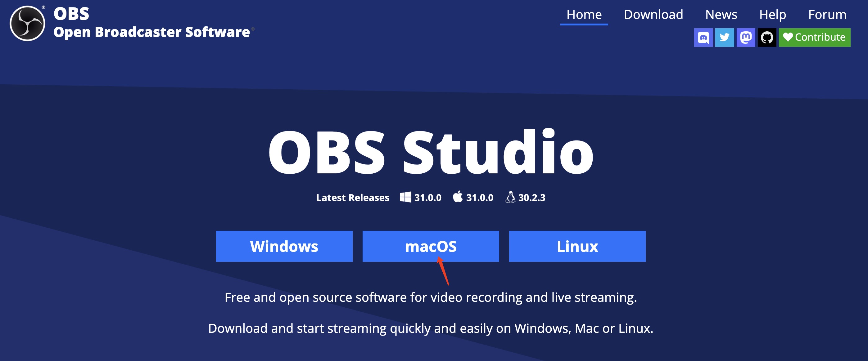Open the GitHub octocat icon

coord(766,38)
